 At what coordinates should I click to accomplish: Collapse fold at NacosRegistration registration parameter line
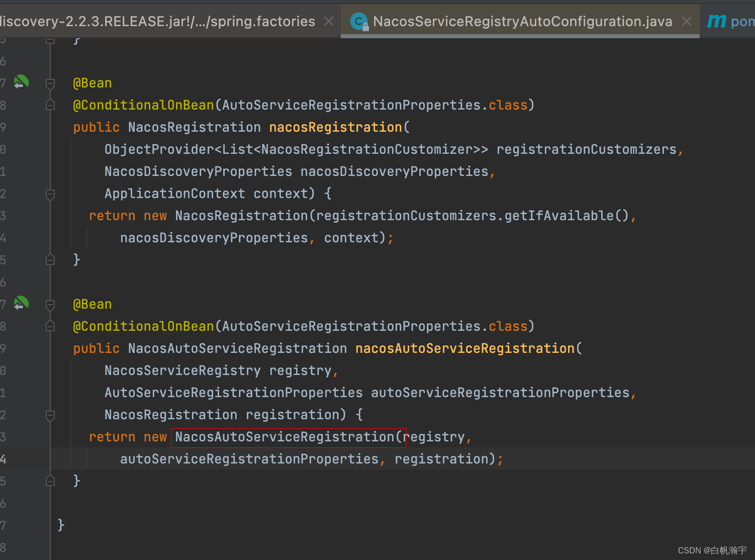point(50,415)
